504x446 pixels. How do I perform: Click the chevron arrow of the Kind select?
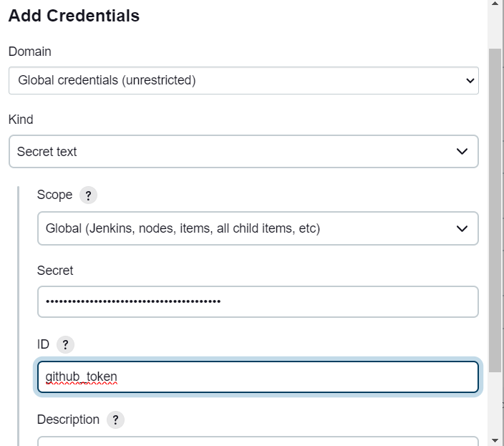pos(462,152)
